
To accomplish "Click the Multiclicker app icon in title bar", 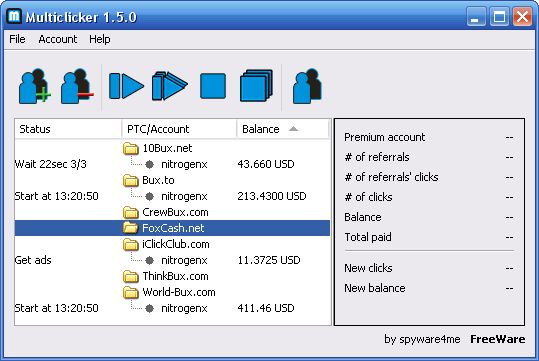I will (x=14, y=16).
